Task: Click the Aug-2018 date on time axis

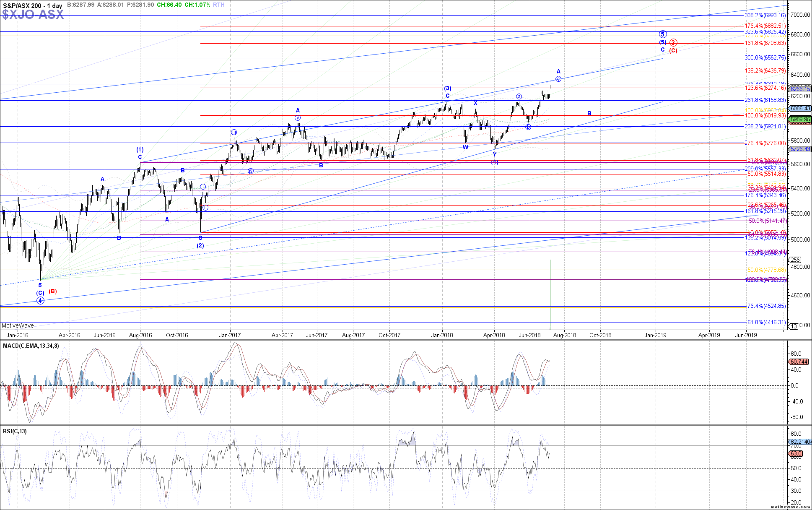Action: pos(565,335)
